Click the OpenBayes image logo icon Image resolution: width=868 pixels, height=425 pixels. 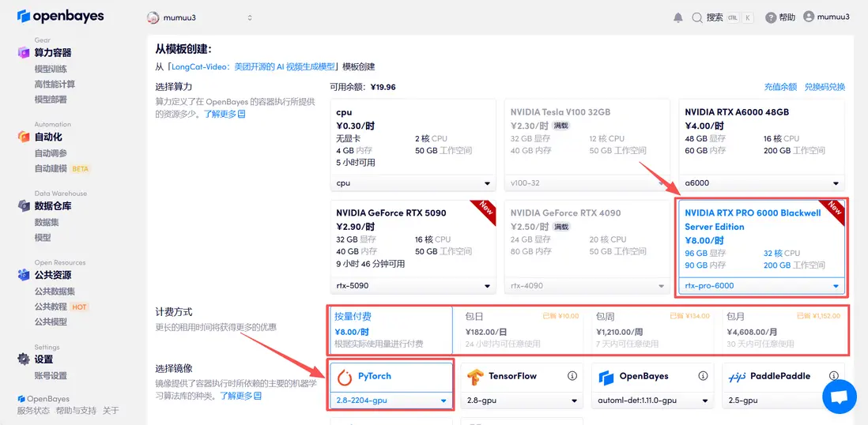(606, 377)
